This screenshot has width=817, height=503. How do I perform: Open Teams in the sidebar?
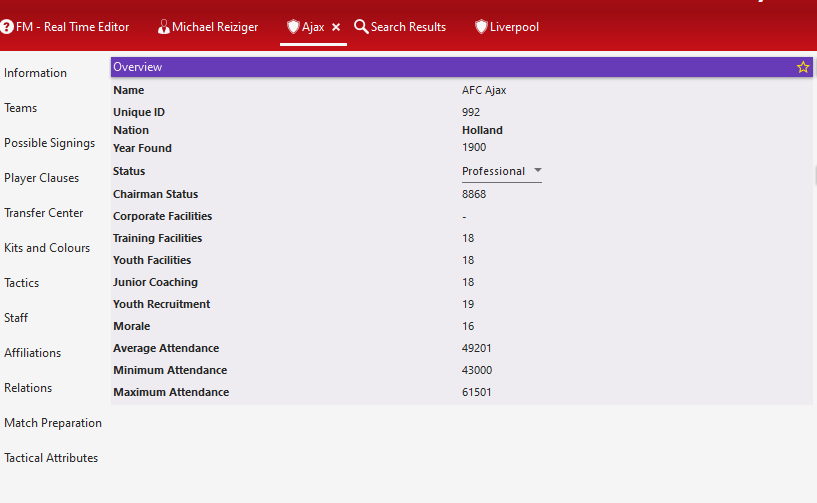pyautogui.click(x=21, y=108)
